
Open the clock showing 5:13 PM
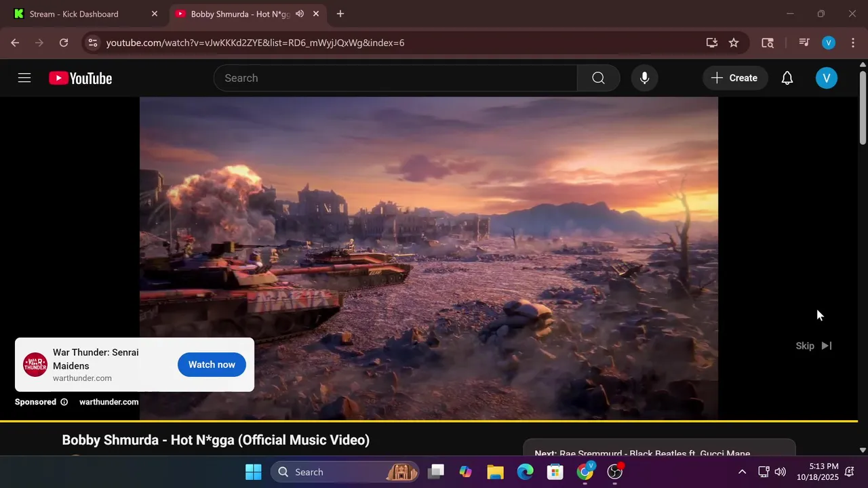(817, 472)
